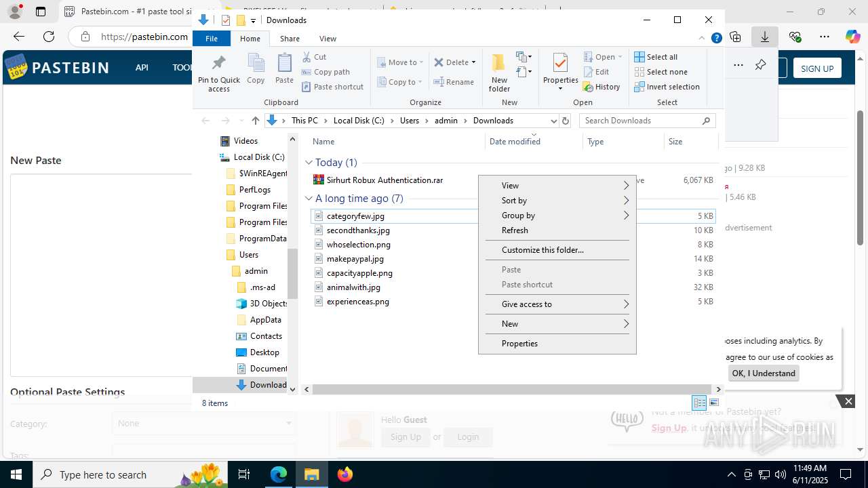Image resolution: width=868 pixels, height=488 pixels.
Task: Open Windows Start menu
Action: click(x=16, y=474)
